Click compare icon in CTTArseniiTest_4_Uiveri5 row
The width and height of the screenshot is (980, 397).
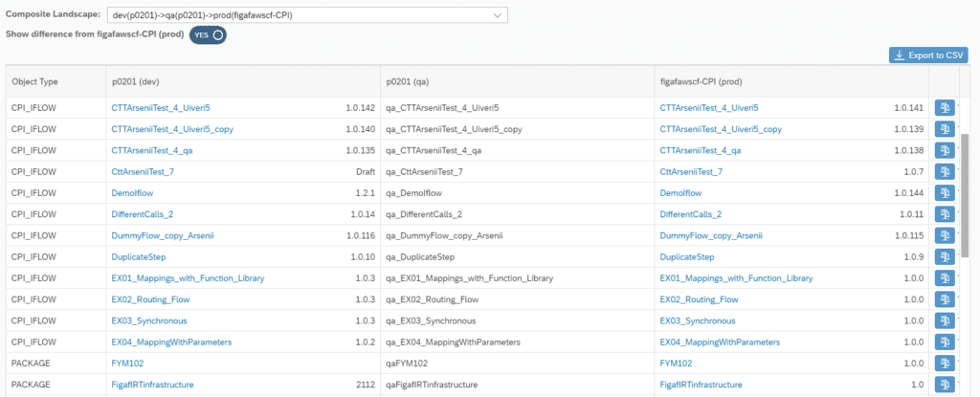[945, 108]
